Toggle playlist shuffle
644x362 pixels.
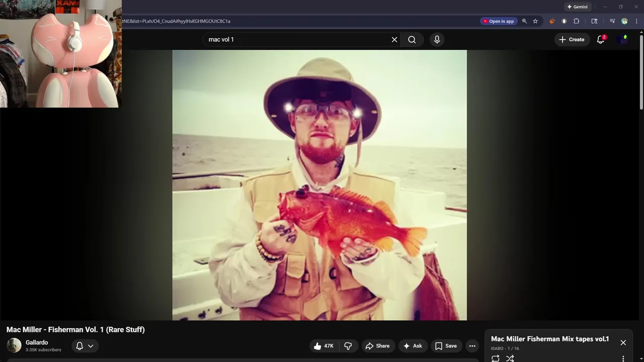(x=510, y=358)
